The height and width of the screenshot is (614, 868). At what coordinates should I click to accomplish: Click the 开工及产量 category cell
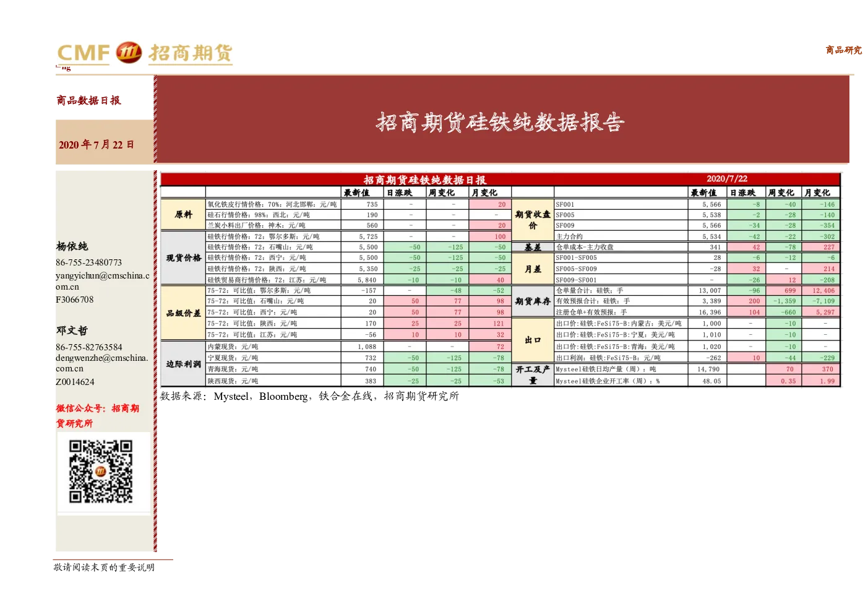coord(533,375)
